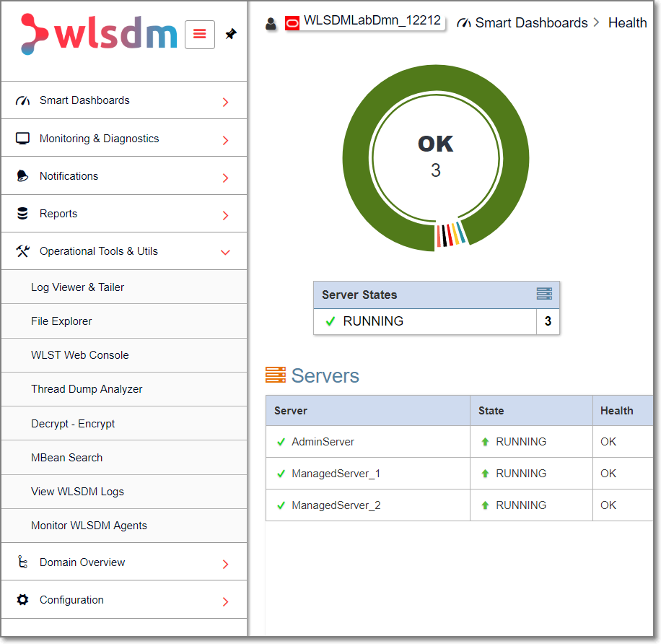The image size is (661, 644).
Task: Click AdminServer green checkmark icon
Action: 281,442
